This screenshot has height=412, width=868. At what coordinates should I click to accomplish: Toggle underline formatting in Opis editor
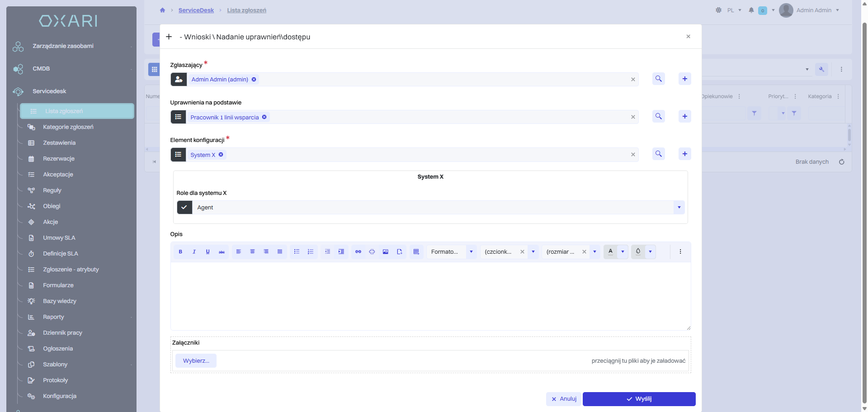click(x=208, y=252)
